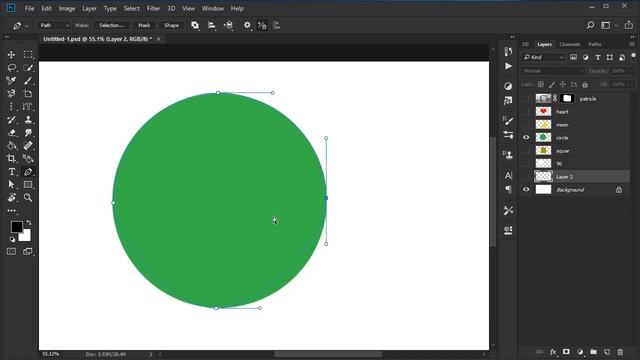Switch to the Paths tab
The width and height of the screenshot is (640, 360).
(x=595, y=44)
